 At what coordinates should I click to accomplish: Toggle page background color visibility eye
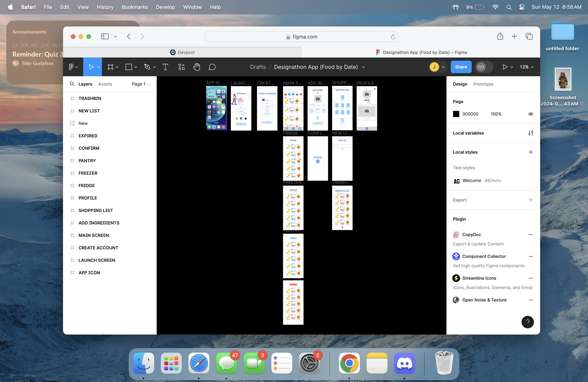point(530,114)
